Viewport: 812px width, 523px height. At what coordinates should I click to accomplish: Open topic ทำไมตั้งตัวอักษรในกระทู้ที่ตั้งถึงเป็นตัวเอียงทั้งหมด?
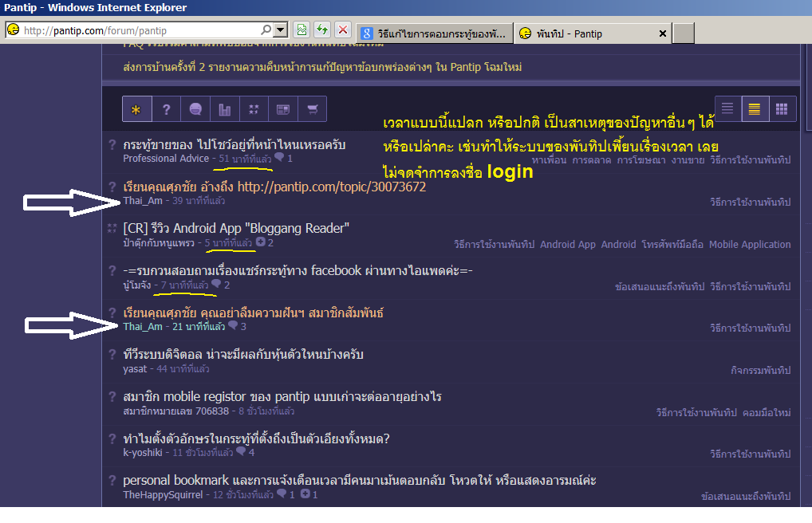256,438
